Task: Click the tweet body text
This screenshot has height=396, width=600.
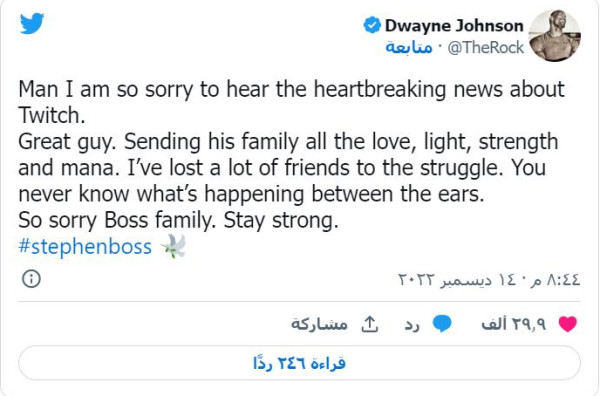Action: point(292,155)
